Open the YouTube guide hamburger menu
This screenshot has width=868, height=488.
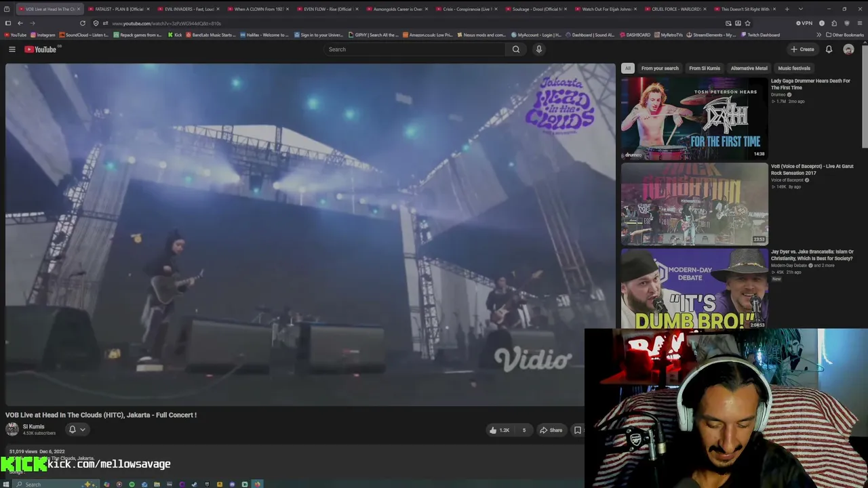click(x=12, y=49)
